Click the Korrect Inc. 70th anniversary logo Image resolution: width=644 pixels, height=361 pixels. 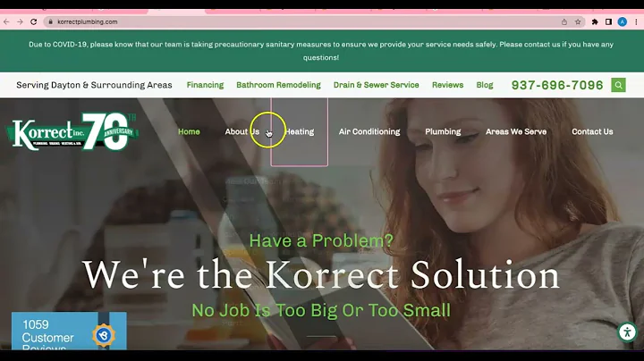(72, 131)
